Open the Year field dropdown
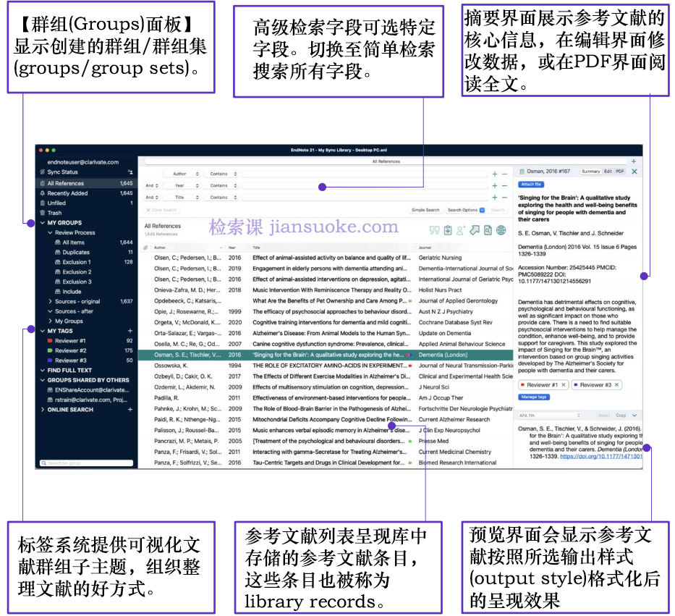Image resolution: width=675 pixels, height=616 pixels. click(182, 185)
